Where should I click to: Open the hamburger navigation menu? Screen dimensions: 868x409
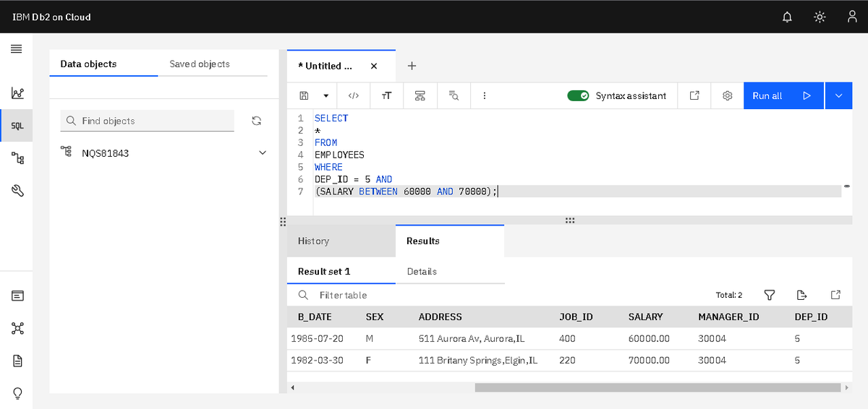16,49
